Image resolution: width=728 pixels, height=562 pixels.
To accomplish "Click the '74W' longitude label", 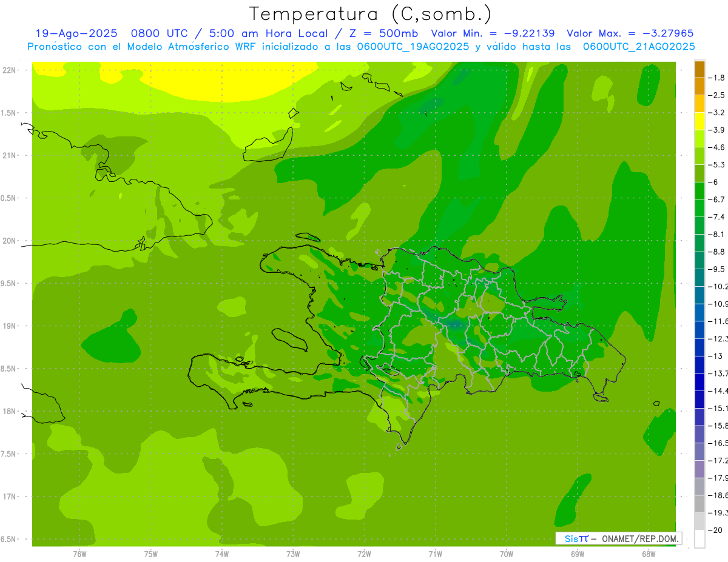I will click(x=222, y=554).
